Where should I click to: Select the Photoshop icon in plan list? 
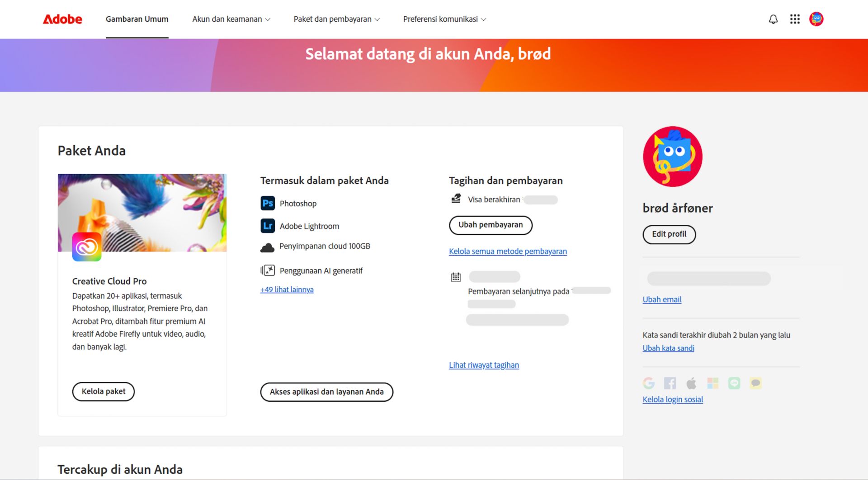pyautogui.click(x=268, y=203)
